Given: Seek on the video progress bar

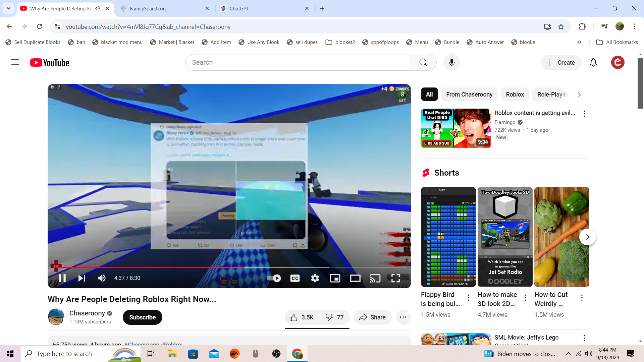Looking at the screenshot, I should (285, 267).
